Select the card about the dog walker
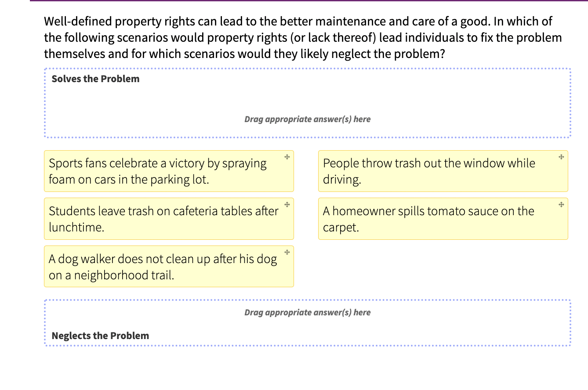 pyautogui.click(x=162, y=267)
